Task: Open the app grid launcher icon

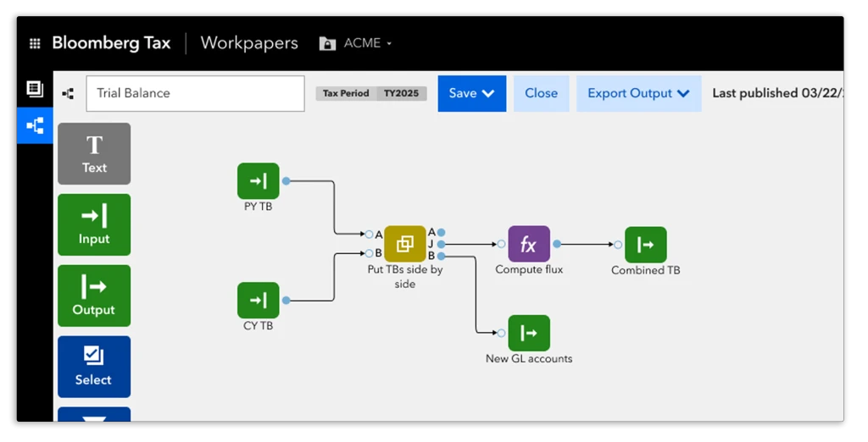Action: point(35,43)
